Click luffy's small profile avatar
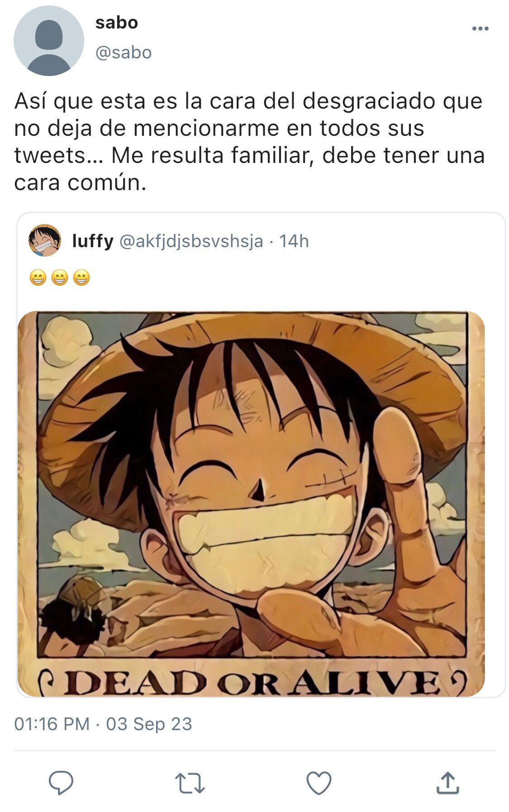Viewport: 509px width, 812px height. click(44, 240)
